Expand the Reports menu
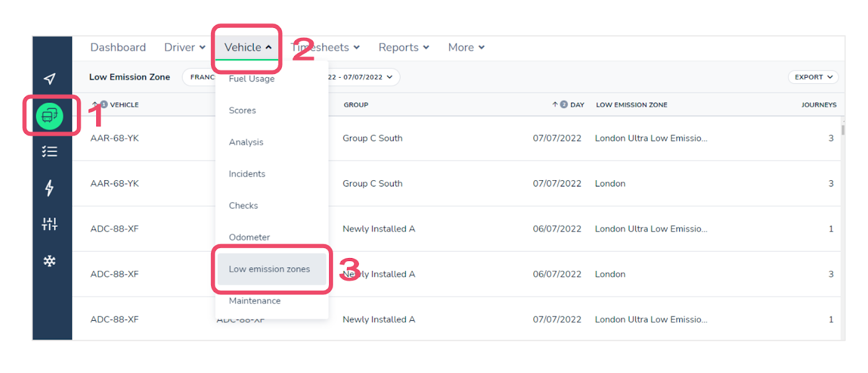 coord(404,47)
